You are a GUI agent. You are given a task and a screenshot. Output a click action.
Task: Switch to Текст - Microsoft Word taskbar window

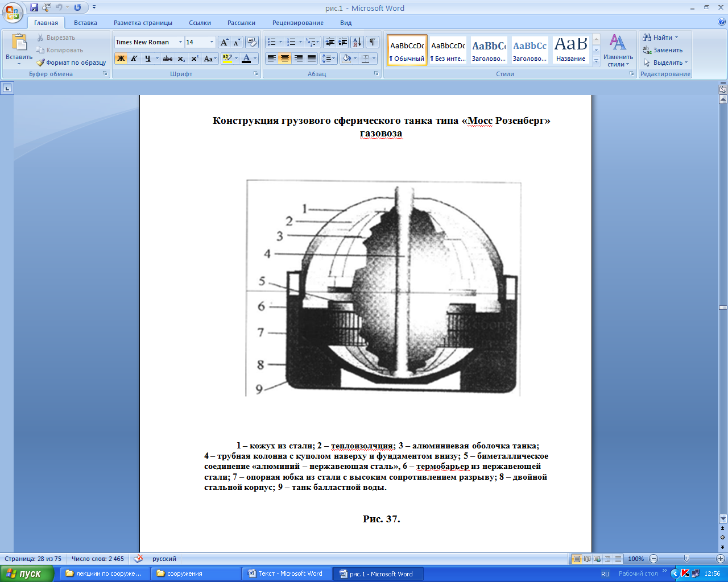click(289, 573)
